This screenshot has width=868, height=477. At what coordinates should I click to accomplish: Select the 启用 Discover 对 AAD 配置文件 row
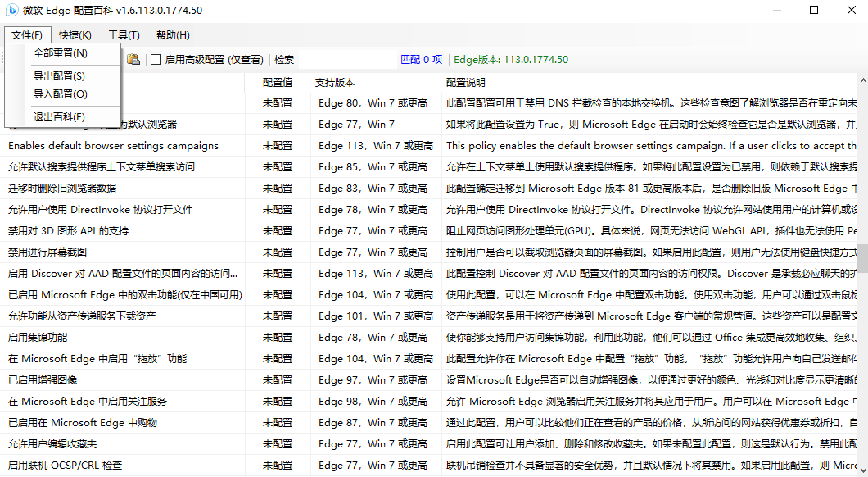[x=429, y=274]
